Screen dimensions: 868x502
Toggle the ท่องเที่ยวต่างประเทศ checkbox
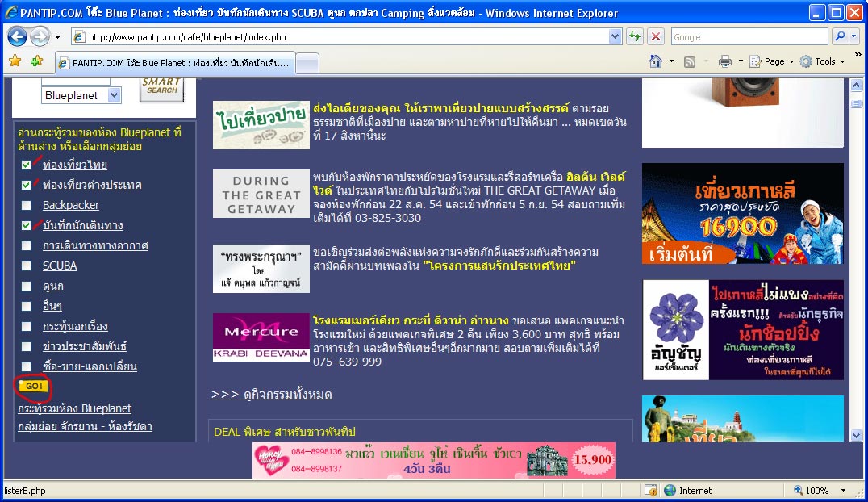(26, 185)
